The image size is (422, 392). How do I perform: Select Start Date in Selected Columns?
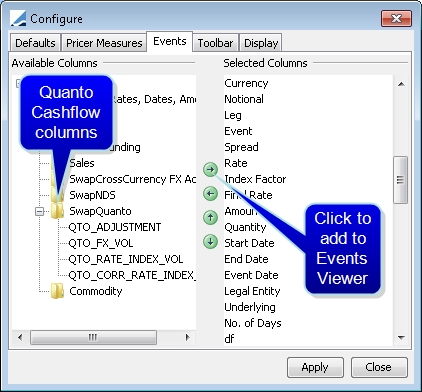click(x=249, y=243)
